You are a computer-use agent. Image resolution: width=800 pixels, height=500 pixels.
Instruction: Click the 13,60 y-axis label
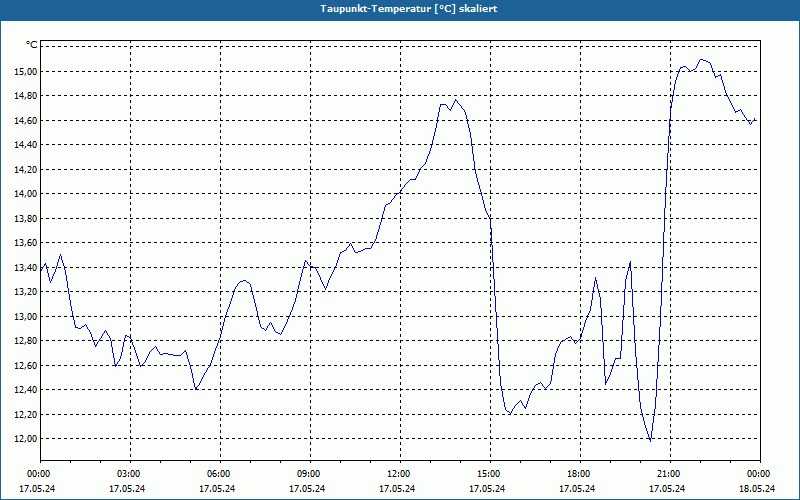26,243
